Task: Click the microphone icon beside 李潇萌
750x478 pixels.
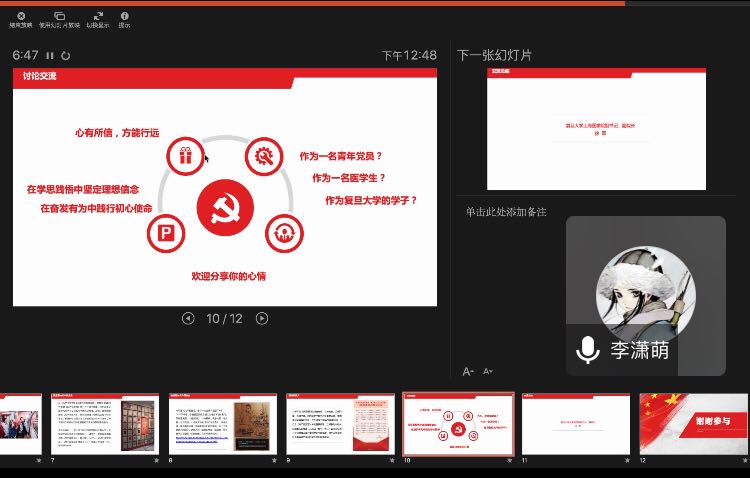Action: (x=587, y=350)
